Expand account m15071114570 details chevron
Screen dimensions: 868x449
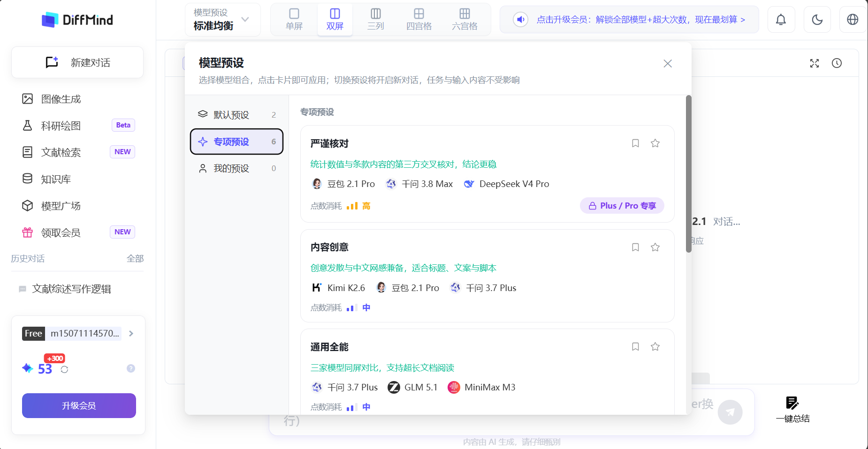pos(131,334)
